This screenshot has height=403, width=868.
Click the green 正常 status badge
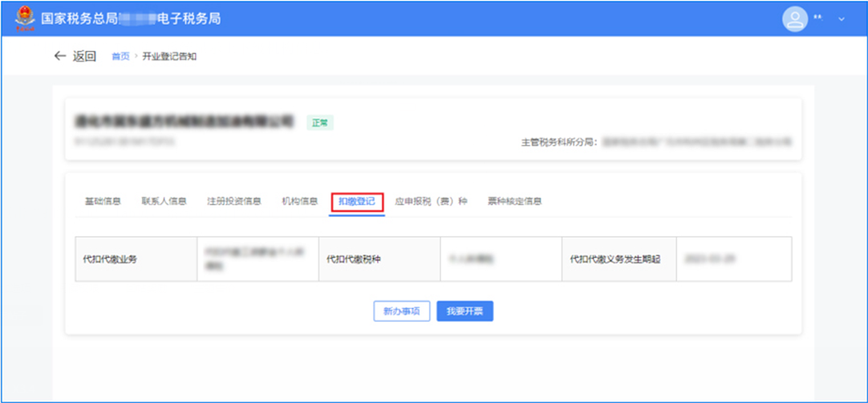tap(320, 123)
